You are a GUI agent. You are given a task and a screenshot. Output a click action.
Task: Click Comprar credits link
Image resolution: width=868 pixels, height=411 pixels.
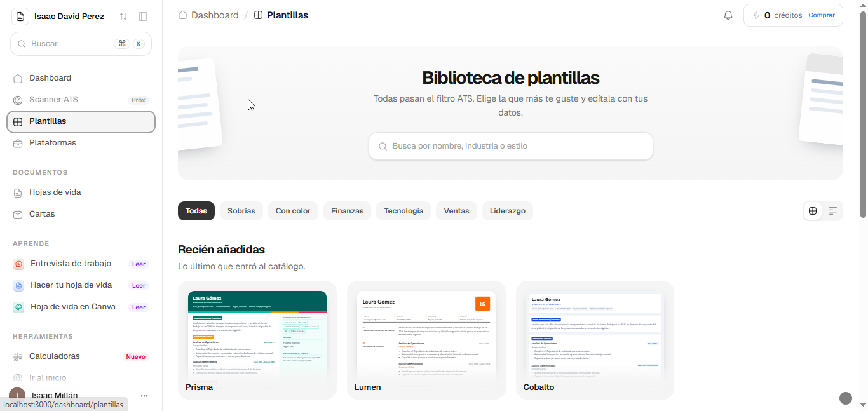pyautogui.click(x=822, y=15)
